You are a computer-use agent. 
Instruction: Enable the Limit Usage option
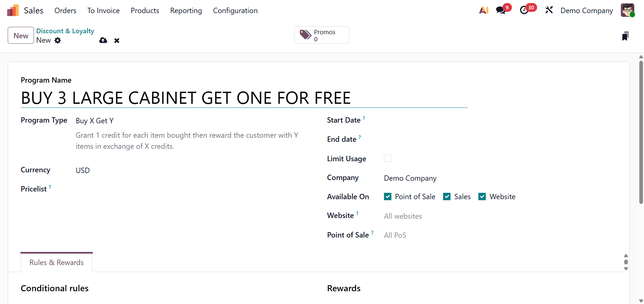[x=387, y=158]
